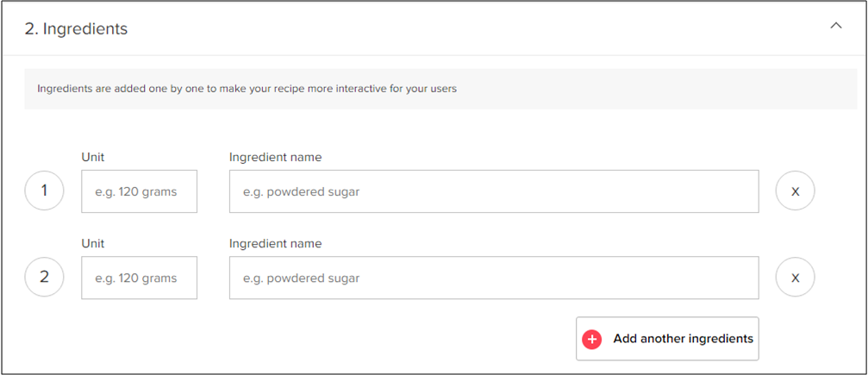Click the red plus icon
The height and width of the screenshot is (375, 868).
point(592,339)
